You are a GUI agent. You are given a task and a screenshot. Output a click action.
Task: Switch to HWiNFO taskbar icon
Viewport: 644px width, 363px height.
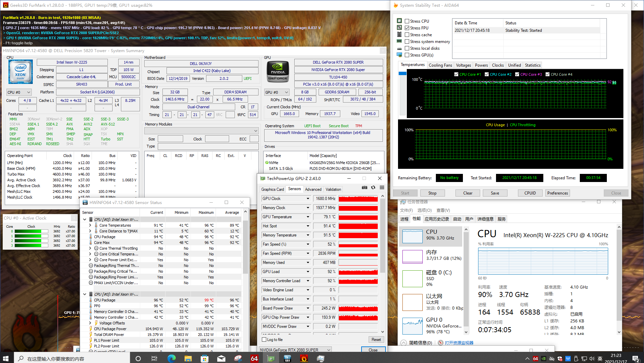coord(288,359)
